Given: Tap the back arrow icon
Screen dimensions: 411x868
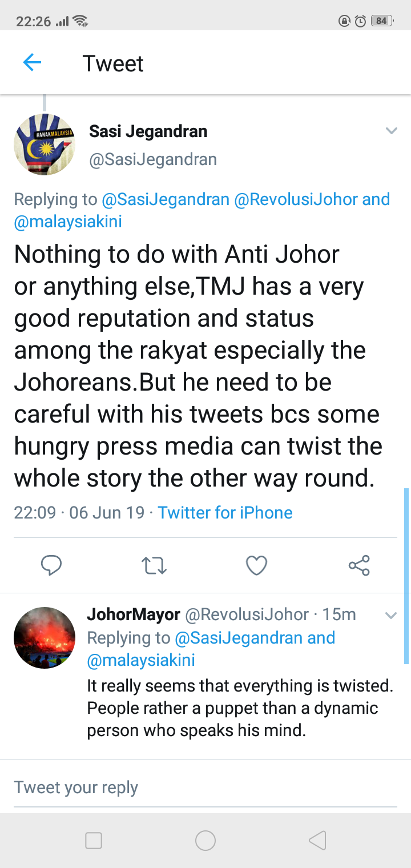Looking at the screenshot, I should click(x=33, y=62).
